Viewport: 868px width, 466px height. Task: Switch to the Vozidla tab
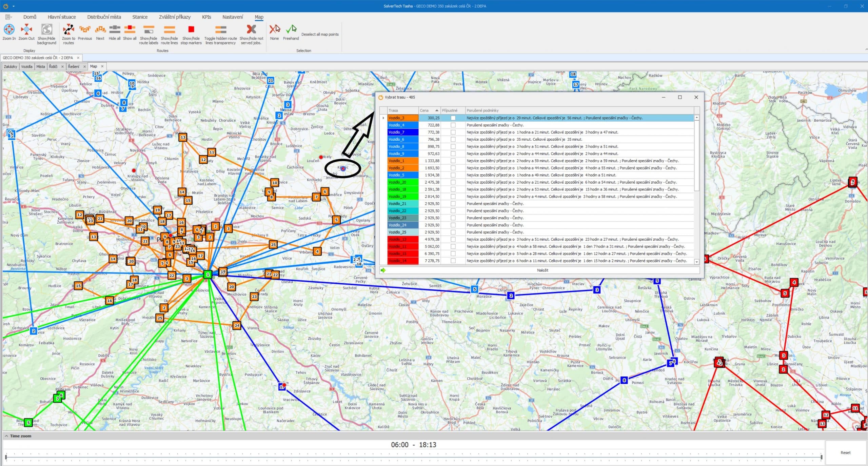pos(27,66)
